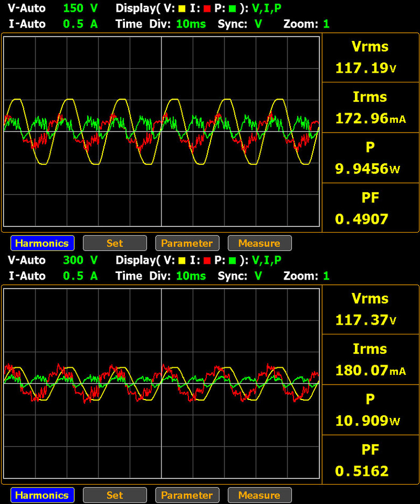The height and width of the screenshot is (504, 420).
Task: Click Vrms reading 117.37V
Action: click(x=366, y=320)
